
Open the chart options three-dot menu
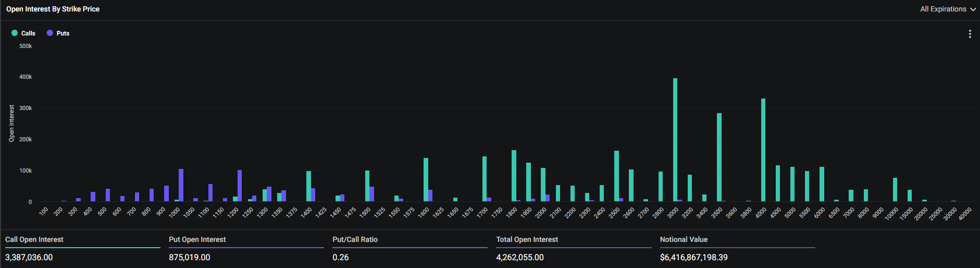click(970, 34)
